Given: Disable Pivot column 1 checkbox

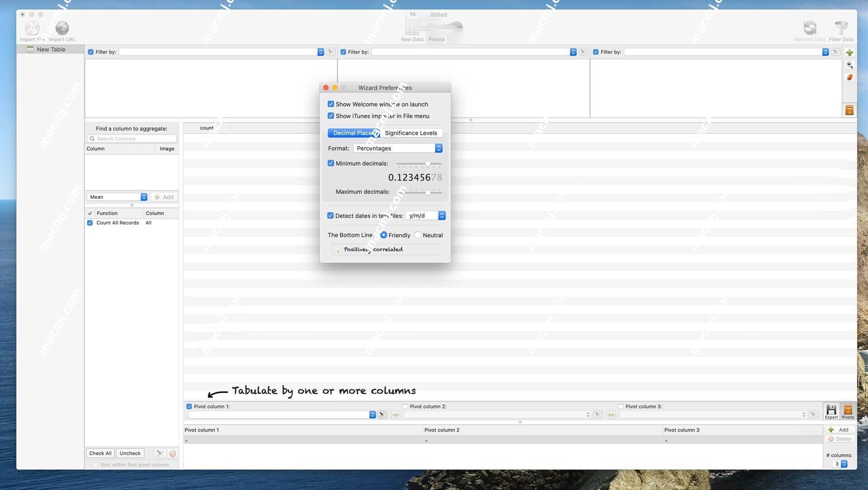Looking at the screenshot, I should pyautogui.click(x=189, y=406).
